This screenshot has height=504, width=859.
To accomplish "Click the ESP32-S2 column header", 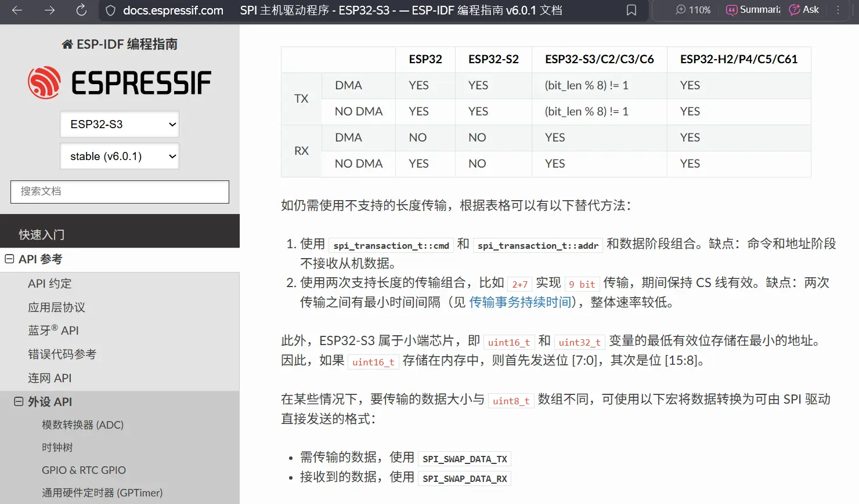I will [493, 59].
